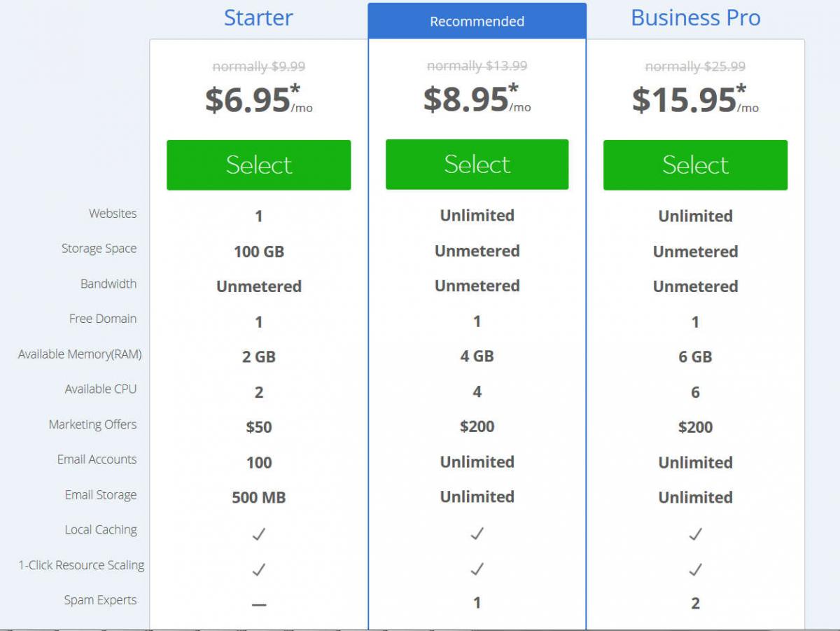Click the struck-through normally $13.99 price

[x=477, y=66]
